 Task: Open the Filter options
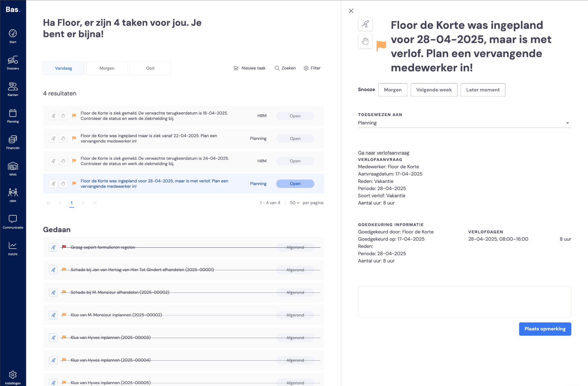coord(312,68)
